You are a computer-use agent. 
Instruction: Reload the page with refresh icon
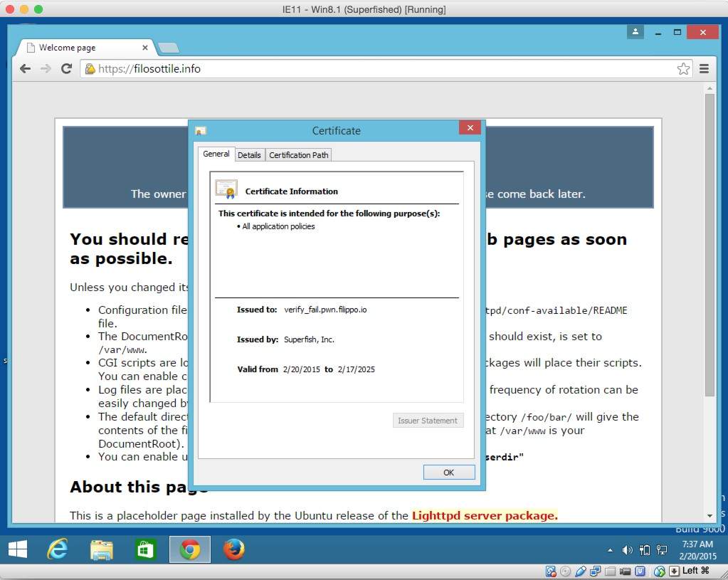66,69
